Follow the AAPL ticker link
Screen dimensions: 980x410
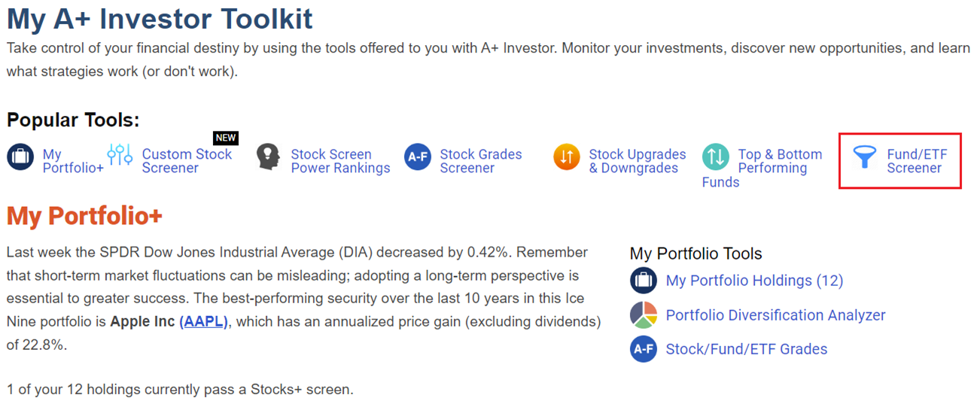click(x=203, y=322)
